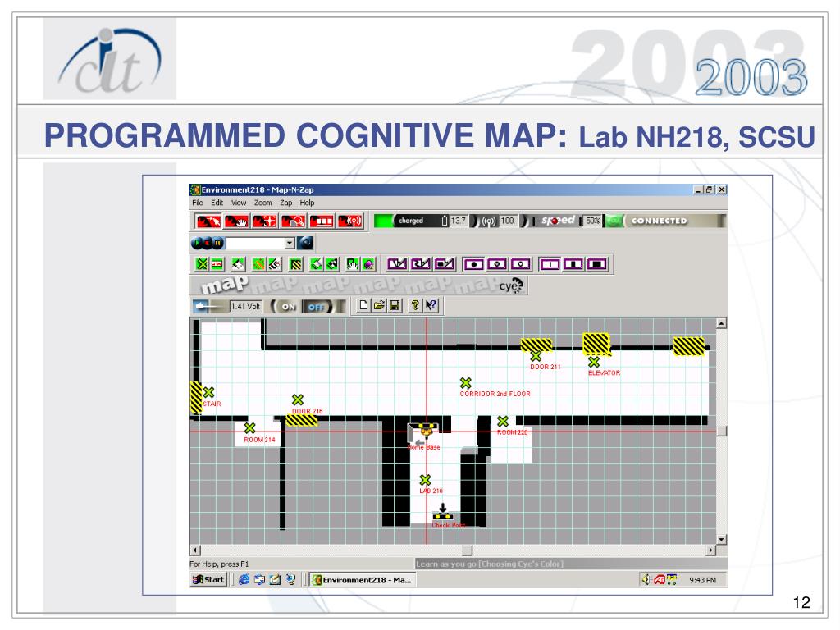Select the green hand-pointer map tool
This screenshot has height=630, width=840.
pos(352,264)
